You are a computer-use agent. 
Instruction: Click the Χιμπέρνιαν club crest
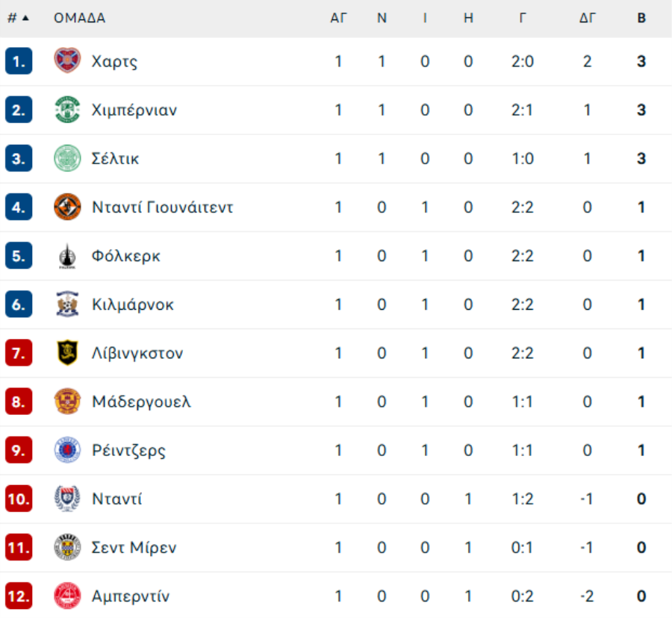tap(67, 110)
